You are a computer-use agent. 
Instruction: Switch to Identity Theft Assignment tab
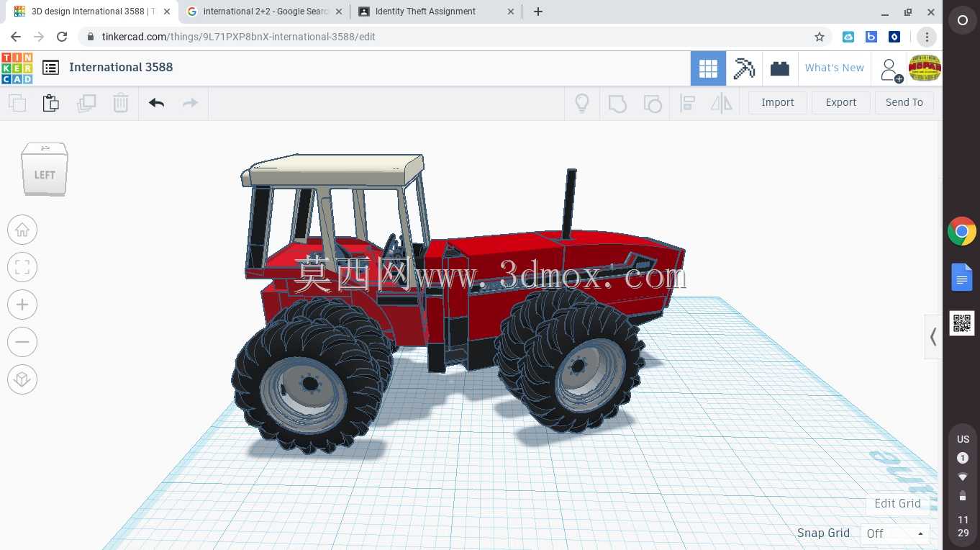pyautogui.click(x=437, y=12)
